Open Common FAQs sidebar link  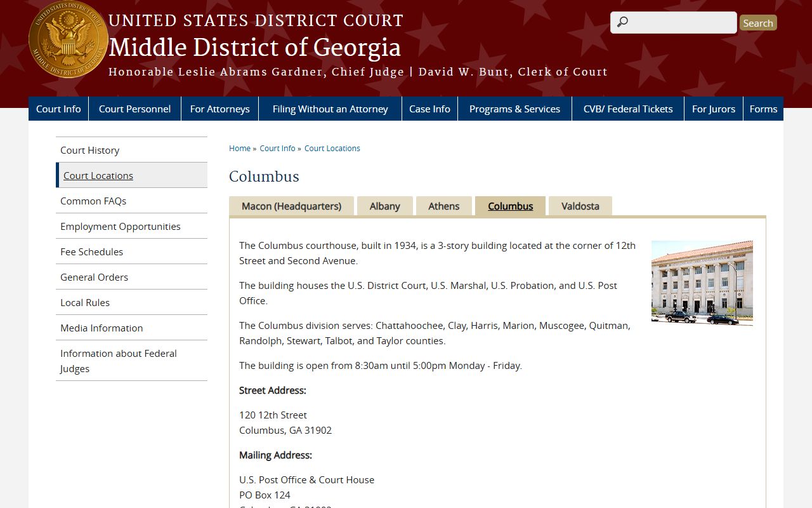click(131, 201)
